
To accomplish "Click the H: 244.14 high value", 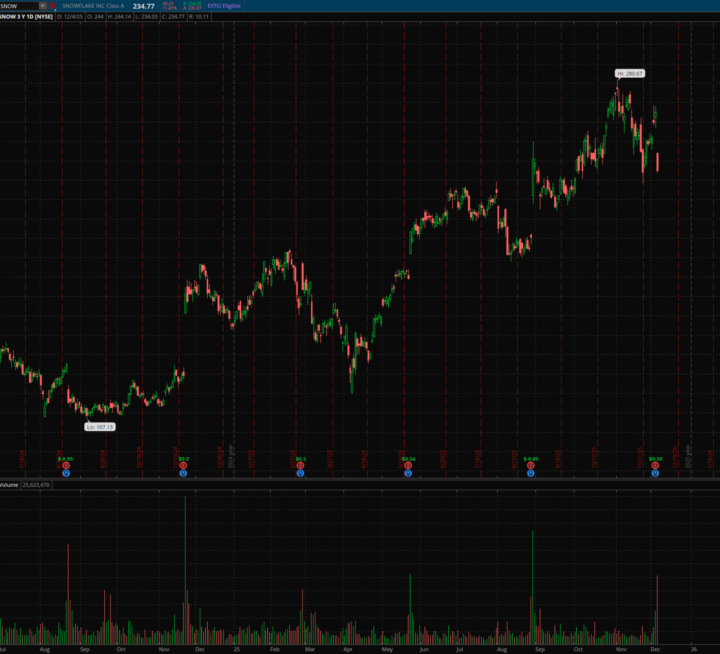I will pyautogui.click(x=119, y=17).
